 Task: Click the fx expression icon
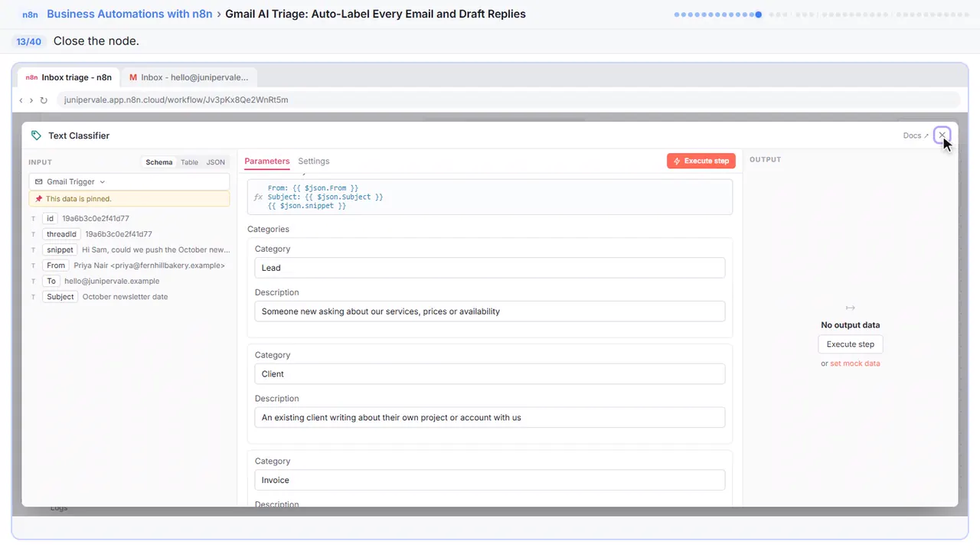click(x=258, y=197)
